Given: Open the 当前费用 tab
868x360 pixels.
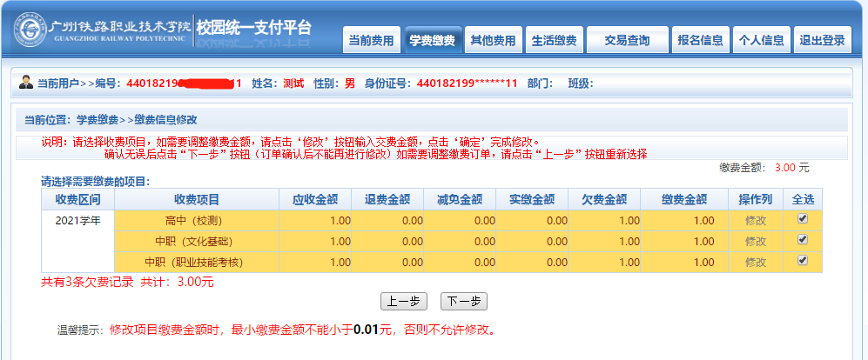Looking at the screenshot, I should (371, 40).
